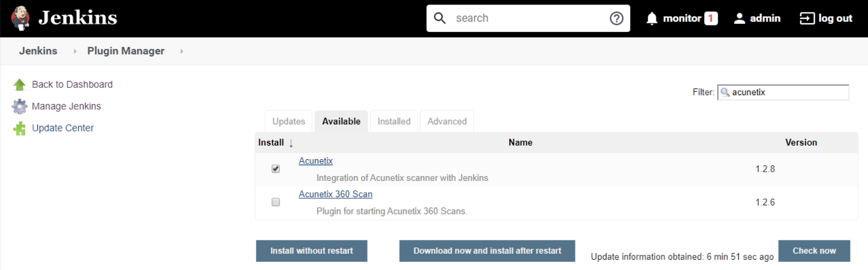
Task: Focus the header search input field
Action: click(529, 18)
